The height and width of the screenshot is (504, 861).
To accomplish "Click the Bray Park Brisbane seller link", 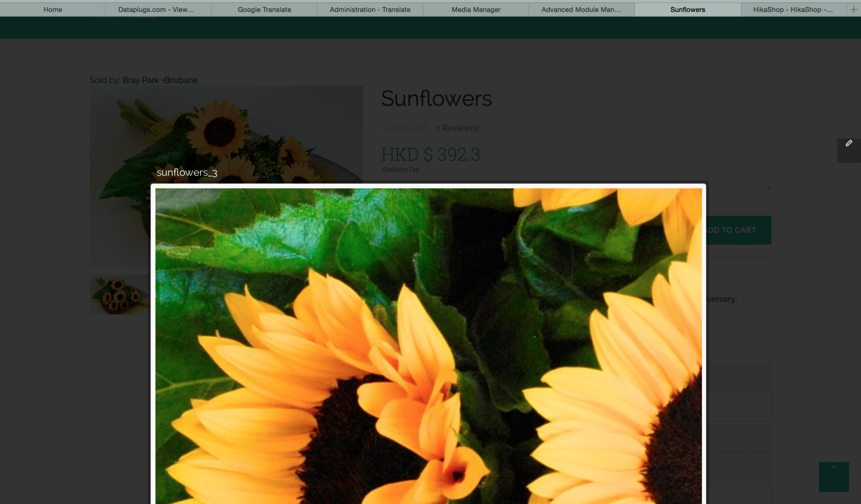I will pyautogui.click(x=160, y=80).
